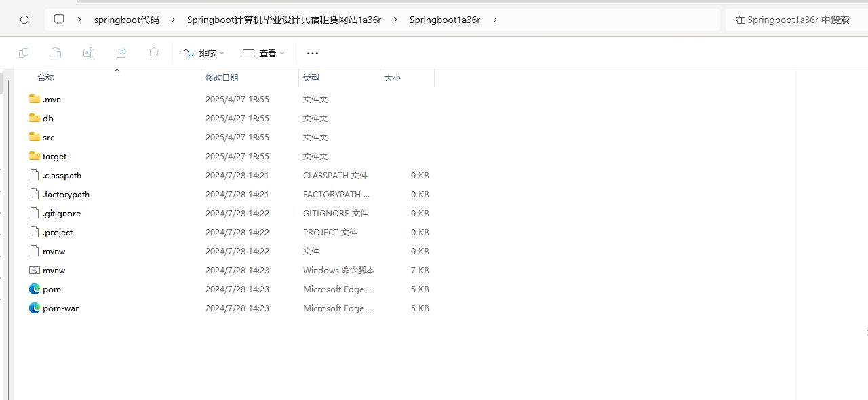868x400 pixels.
Task: Click the search box for Springboot1a36r
Action: [x=793, y=20]
